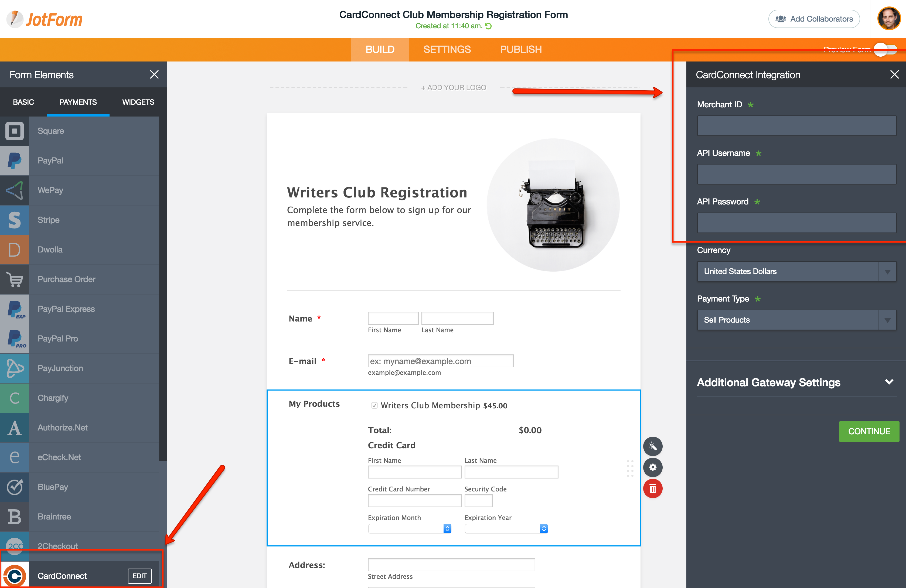
Task: Switch to the SETTINGS tab
Action: click(447, 49)
